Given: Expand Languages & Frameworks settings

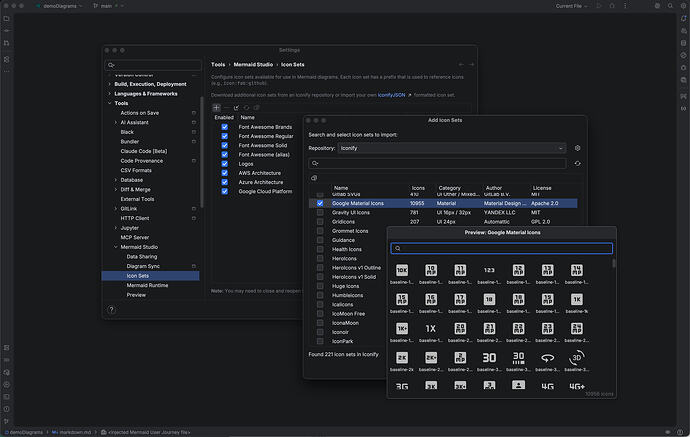Looking at the screenshot, I should 110,94.
